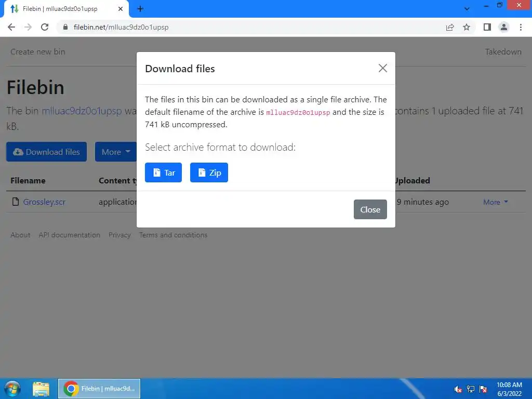Close the Filebin browser tab
532x399 pixels.
click(121, 9)
